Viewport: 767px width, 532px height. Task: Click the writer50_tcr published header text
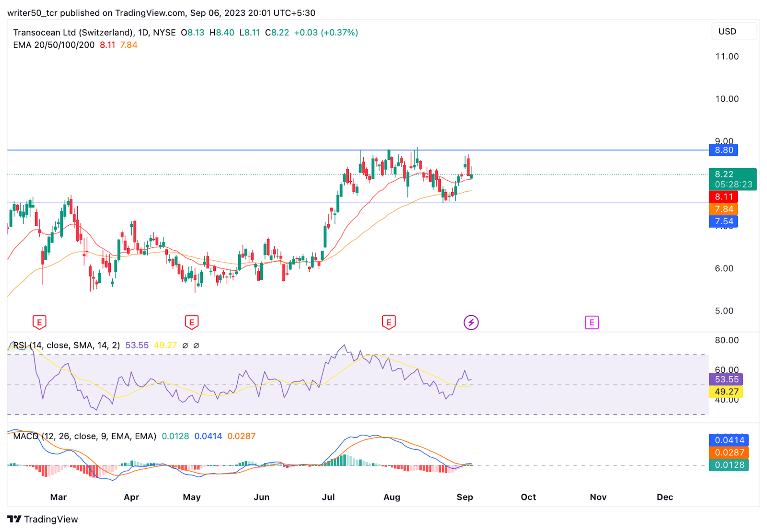pos(161,13)
